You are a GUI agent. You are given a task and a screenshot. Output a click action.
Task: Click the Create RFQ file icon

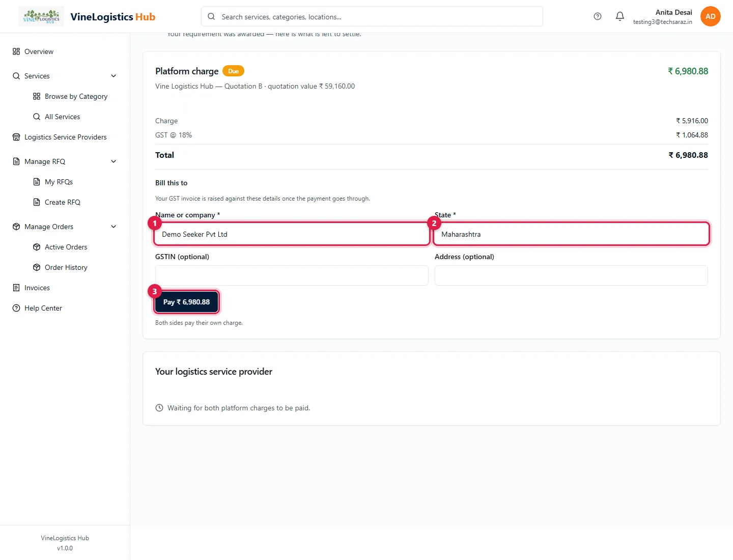coord(37,202)
